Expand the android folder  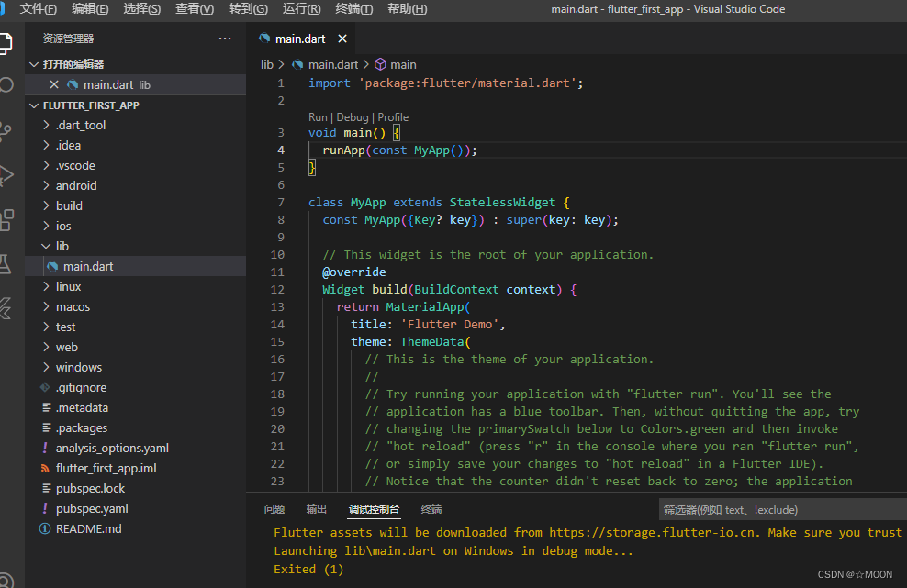tap(46, 185)
